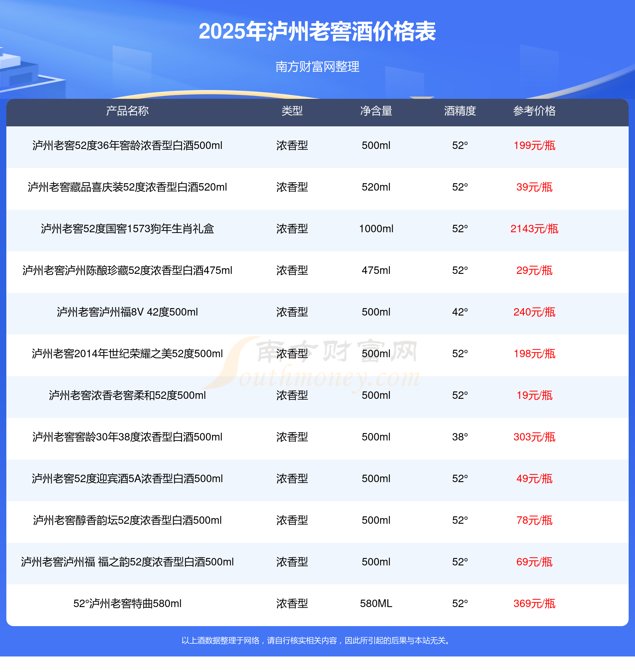Select 泸州老窖醇香韵坛52度浓香型白酒500ml name
Image resolution: width=635 pixels, height=672 pixels.
[x=127, y=520]
